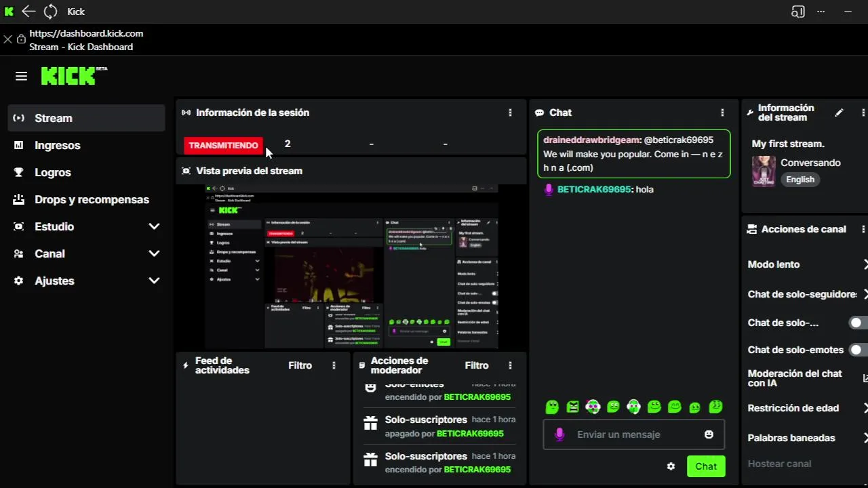Open Feed de actividades three-dot menu
The width and height of the screenshot is (868, 488).
pos(334,365)
